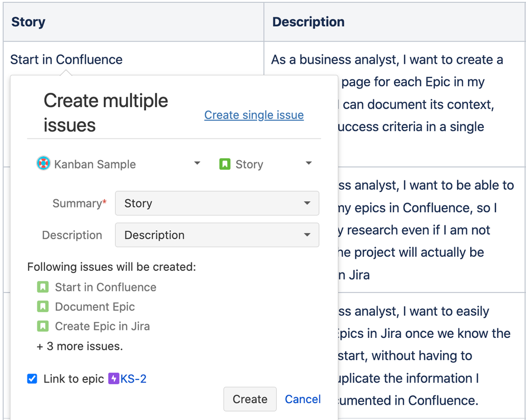
Task: Cancel the Create multiple issues dialog
Action: point(303,399)
